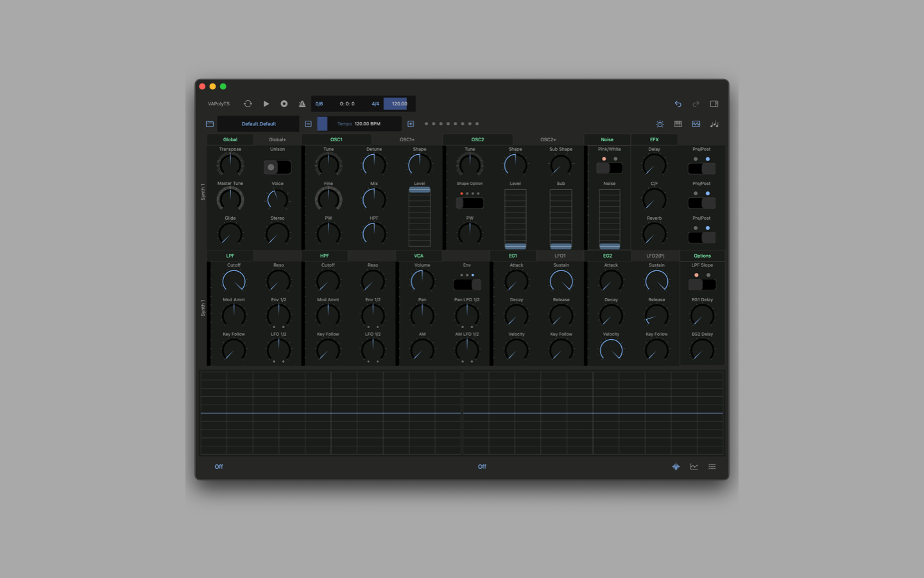The image size is (924, 578).
Task: Click the 4/4 time signature
Action: click(375, 103)
